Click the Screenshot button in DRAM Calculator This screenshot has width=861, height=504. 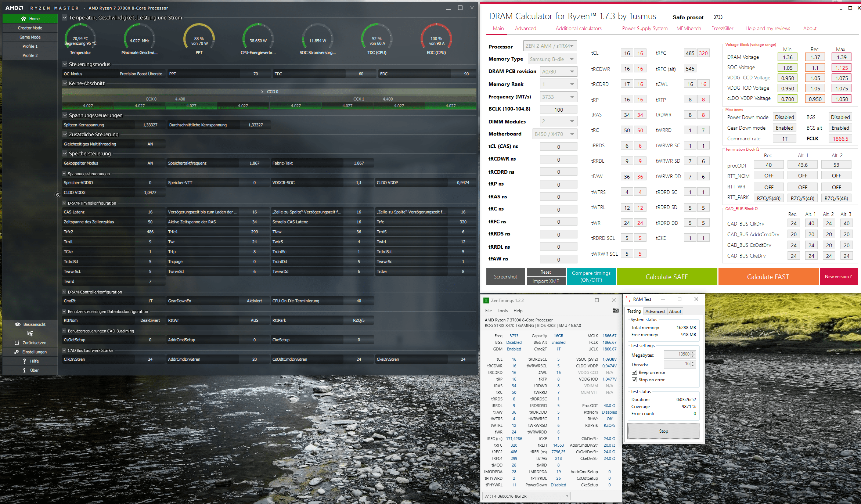point(505,276)
